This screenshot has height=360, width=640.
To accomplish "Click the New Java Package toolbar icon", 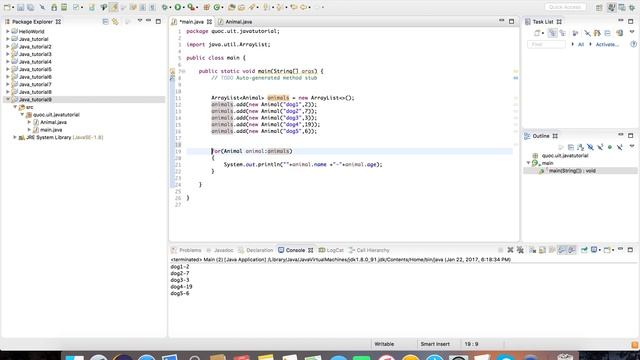I will [x=206, y=7].
